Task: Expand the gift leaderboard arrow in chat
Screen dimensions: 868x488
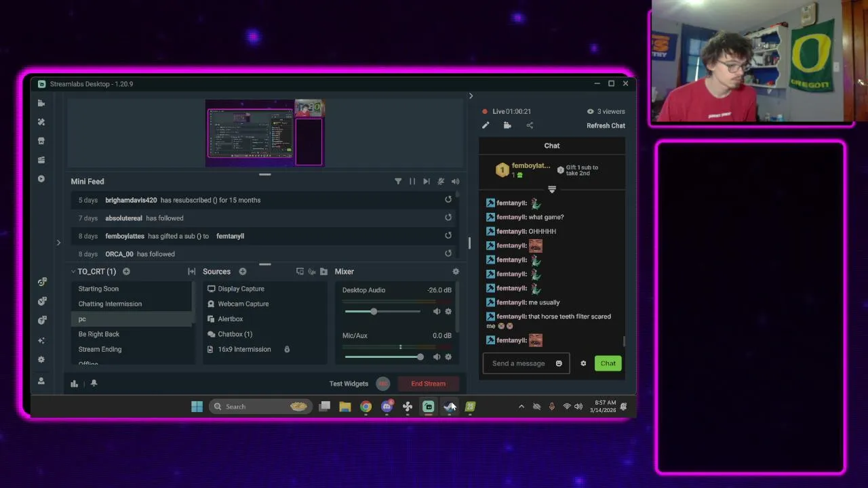Action: click(552, 189)
